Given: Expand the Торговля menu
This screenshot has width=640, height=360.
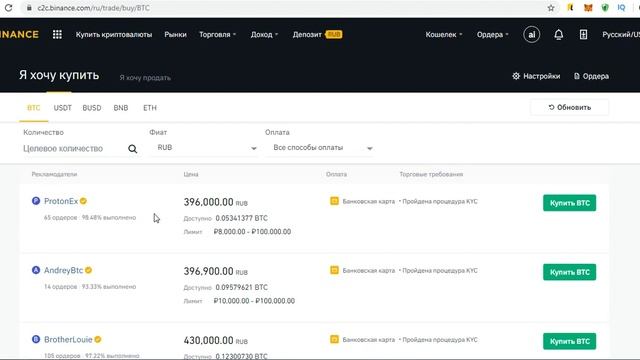Looking at the screenshot, I should click(218, 35).
